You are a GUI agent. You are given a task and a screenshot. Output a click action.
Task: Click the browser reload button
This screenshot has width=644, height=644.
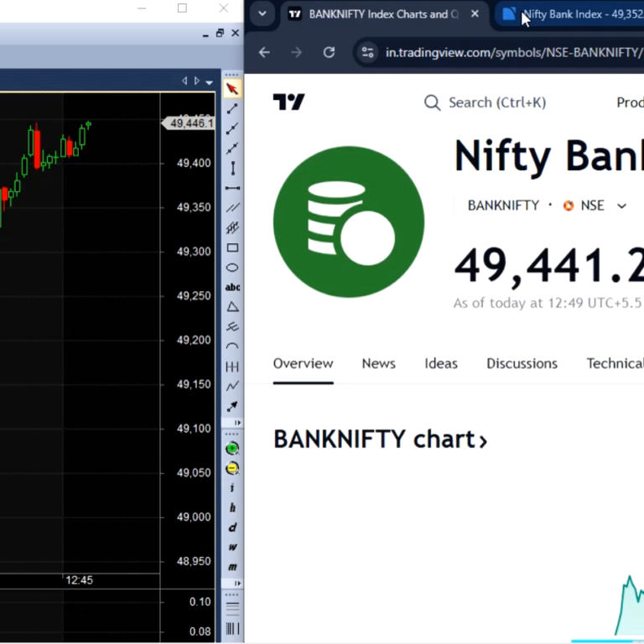click(329, 52)
